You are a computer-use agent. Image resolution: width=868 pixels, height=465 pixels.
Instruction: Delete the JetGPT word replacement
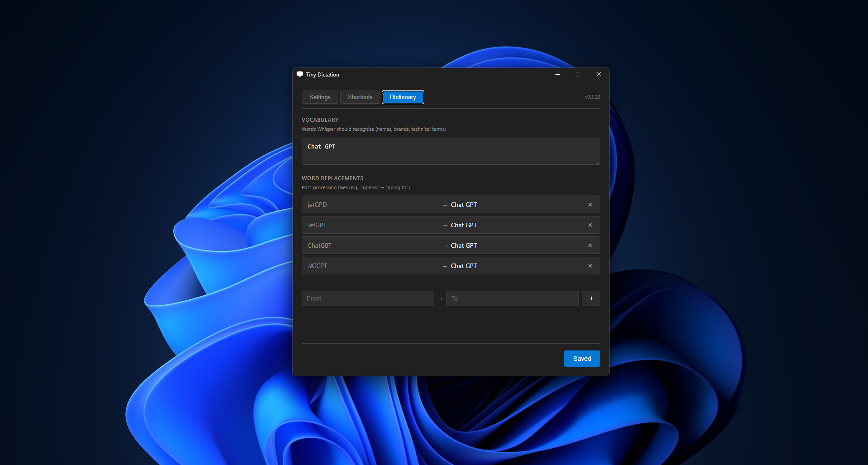tap(590, 225)
